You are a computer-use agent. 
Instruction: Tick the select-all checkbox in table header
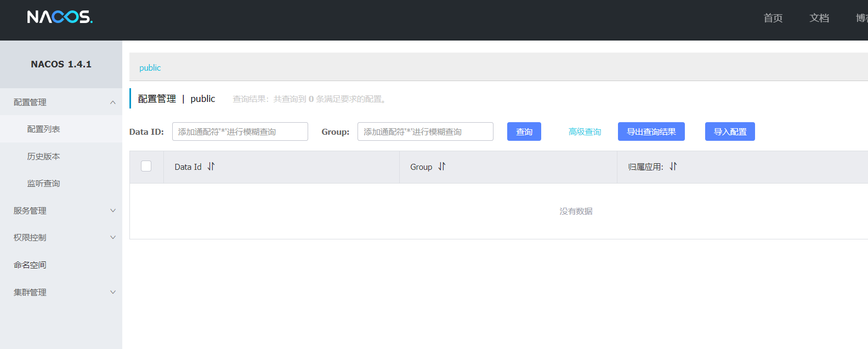[146, 166]
